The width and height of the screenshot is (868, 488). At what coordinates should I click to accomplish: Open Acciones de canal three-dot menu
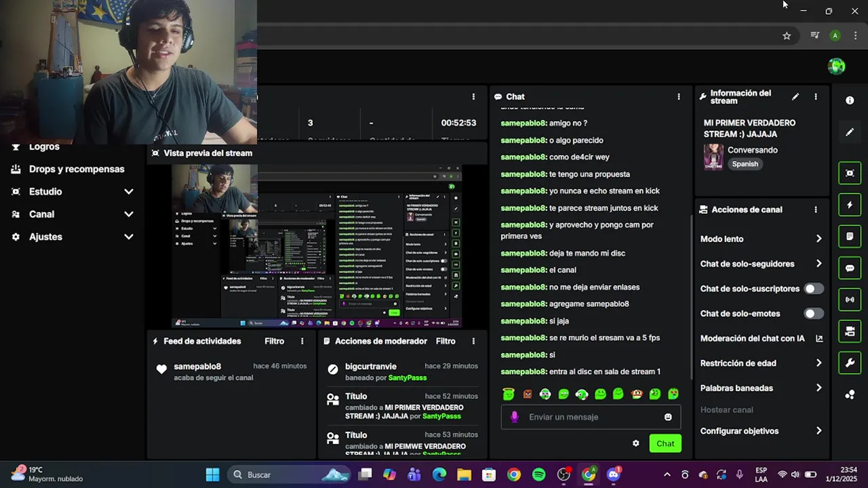[x=816, y=210]
